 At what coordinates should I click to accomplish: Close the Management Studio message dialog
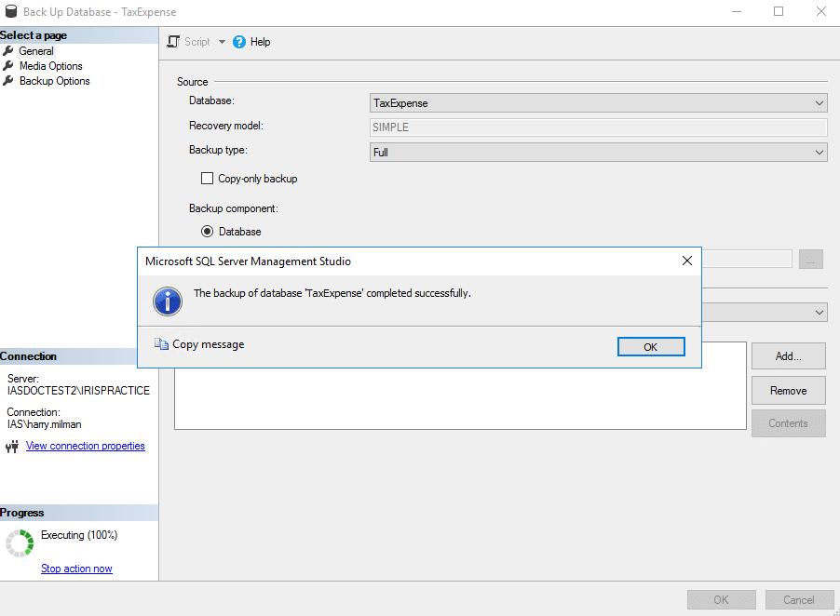pyautogui.click(x=686, y=261)
